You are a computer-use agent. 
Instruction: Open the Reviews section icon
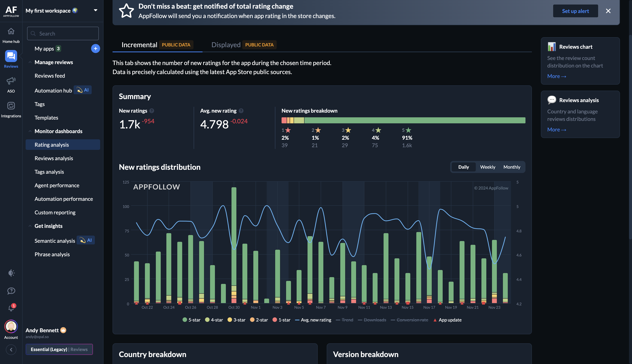[x=11, y=56]
